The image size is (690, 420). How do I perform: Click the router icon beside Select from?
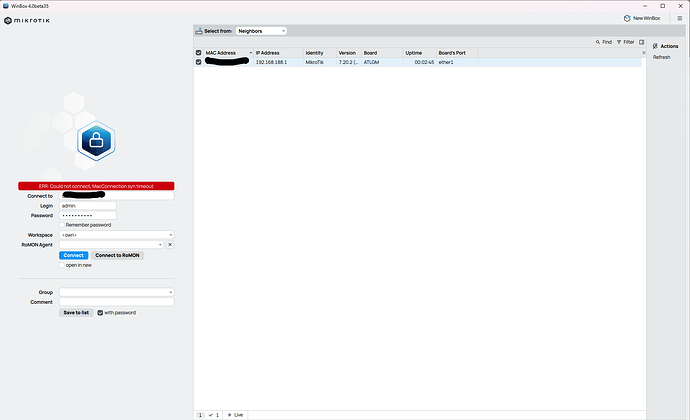pos(199,31)
